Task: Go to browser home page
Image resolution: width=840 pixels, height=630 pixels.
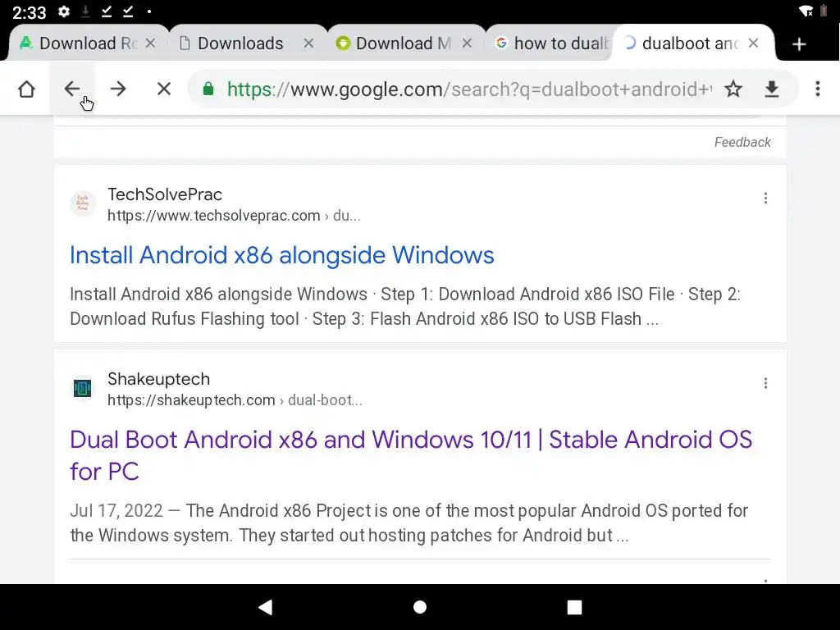Action: [x=26, y=89]
